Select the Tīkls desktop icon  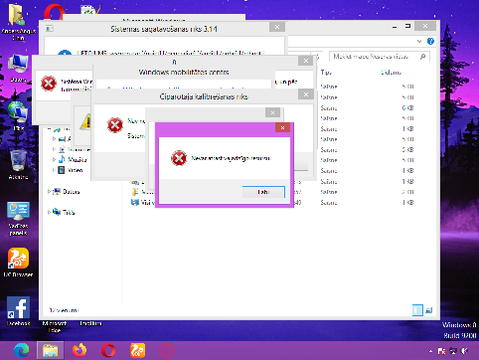point(18,116)
